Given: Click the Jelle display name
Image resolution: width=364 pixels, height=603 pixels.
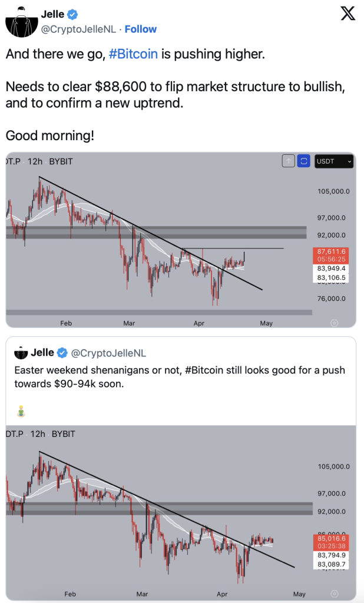Looking at the screenshot, I should click(52, 14).
